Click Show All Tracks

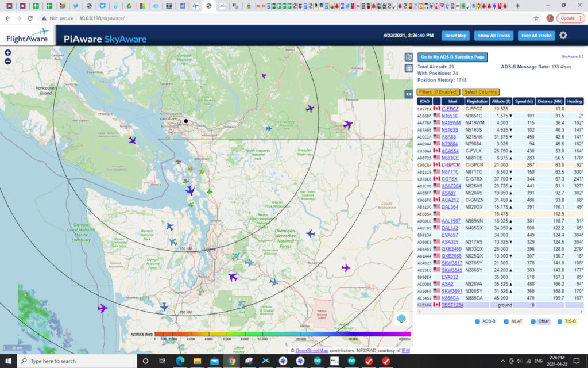click(x=494, y=36)
